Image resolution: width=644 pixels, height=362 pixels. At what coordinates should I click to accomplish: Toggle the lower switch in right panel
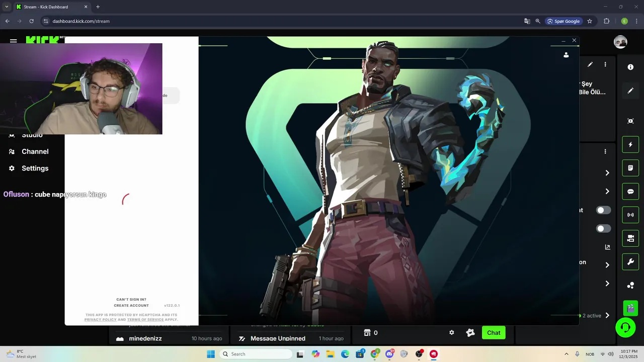[x=603, y=229]
